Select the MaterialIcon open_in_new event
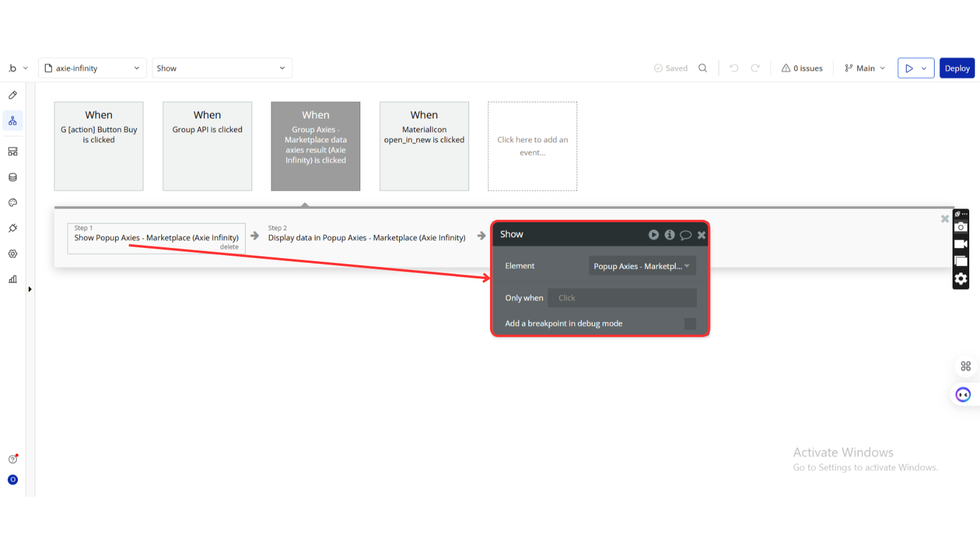The width and height of the screenshot is (980, 552). (x=424, y=146)
